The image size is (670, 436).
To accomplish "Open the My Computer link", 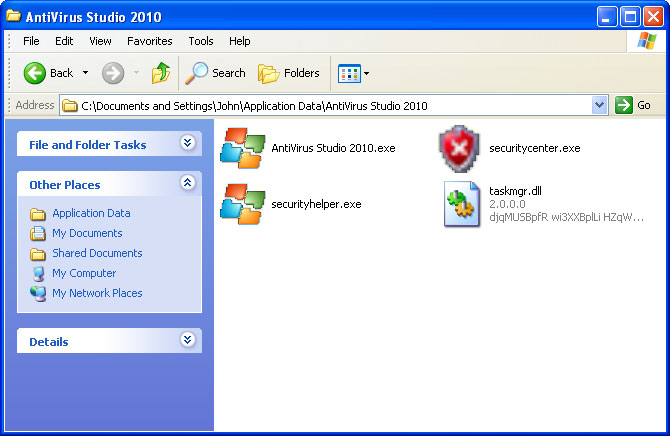I will (x=84, y=273).
